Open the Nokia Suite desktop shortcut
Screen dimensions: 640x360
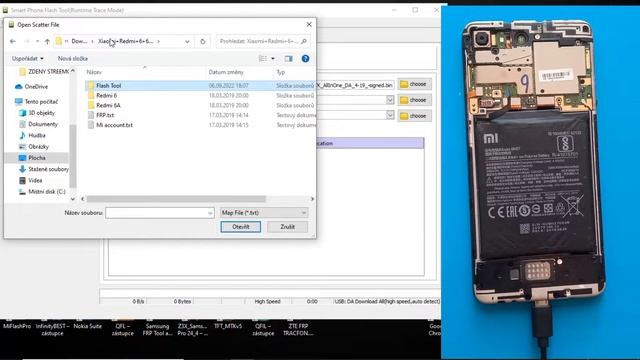click(87, 325)
